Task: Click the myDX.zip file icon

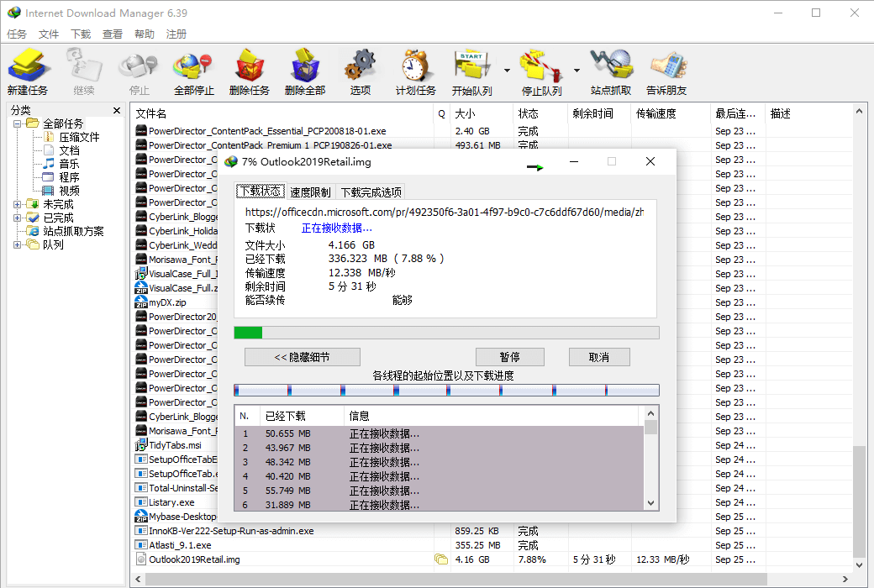Action: 141,302
